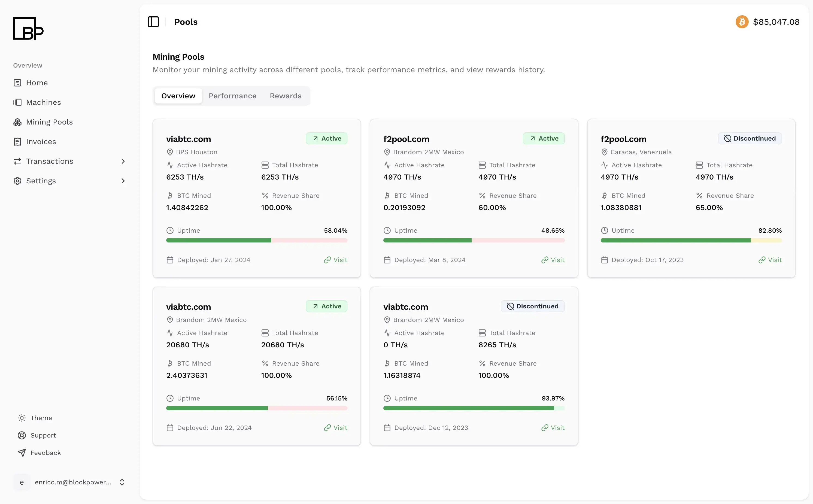Switch to the Performance tab
This screenshot has height=504, width=813.
pos(232,96)
